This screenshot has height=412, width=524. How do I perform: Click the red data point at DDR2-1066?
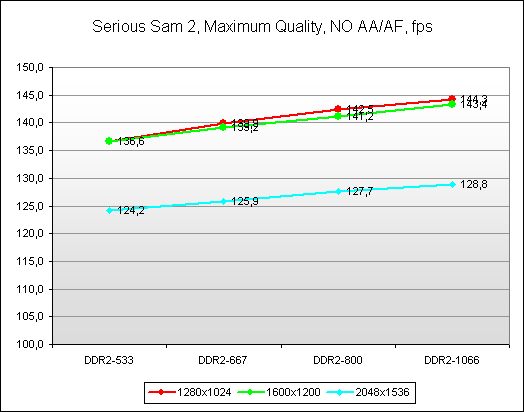coord(452,99)
